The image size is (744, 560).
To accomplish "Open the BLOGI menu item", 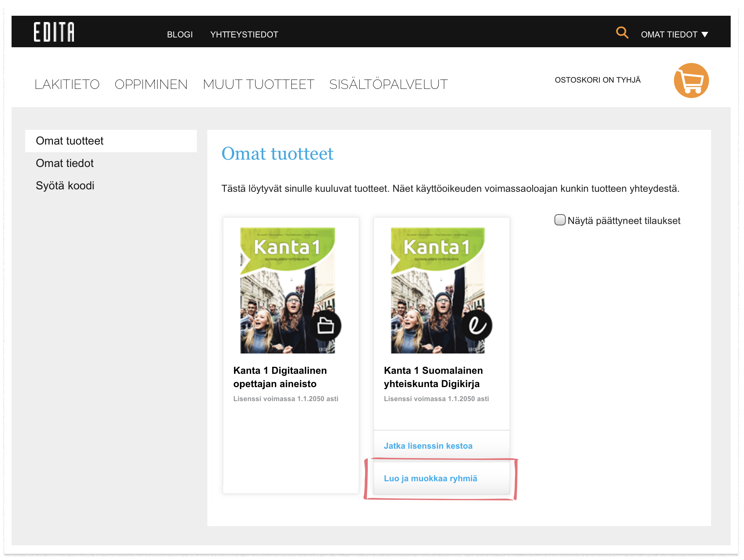I will 180,34.
